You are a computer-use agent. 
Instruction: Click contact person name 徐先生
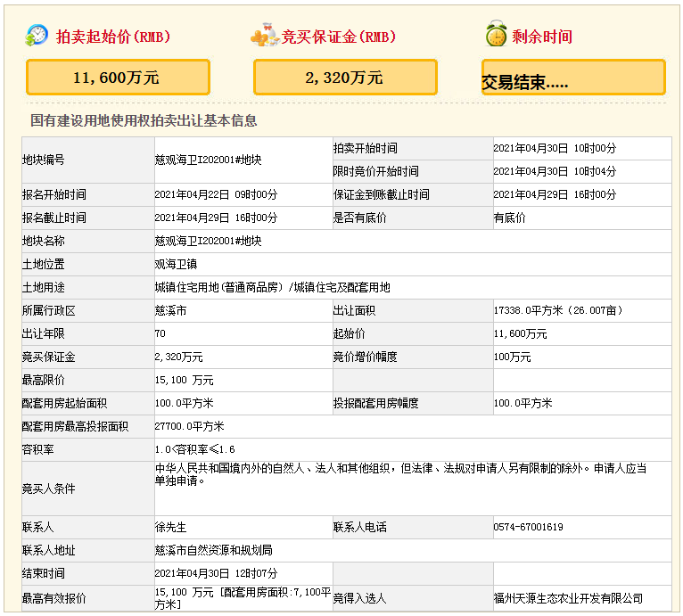(x=171, y=528)
